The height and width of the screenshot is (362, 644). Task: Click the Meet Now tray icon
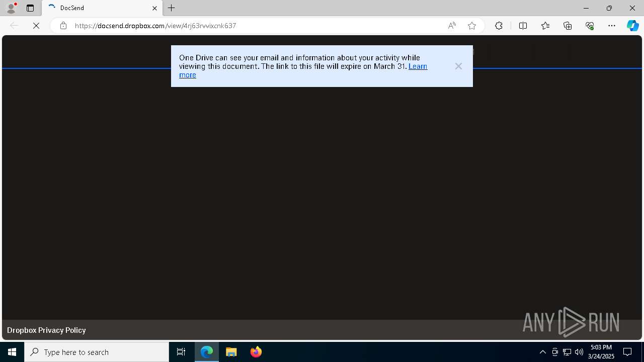click(555, 352)
